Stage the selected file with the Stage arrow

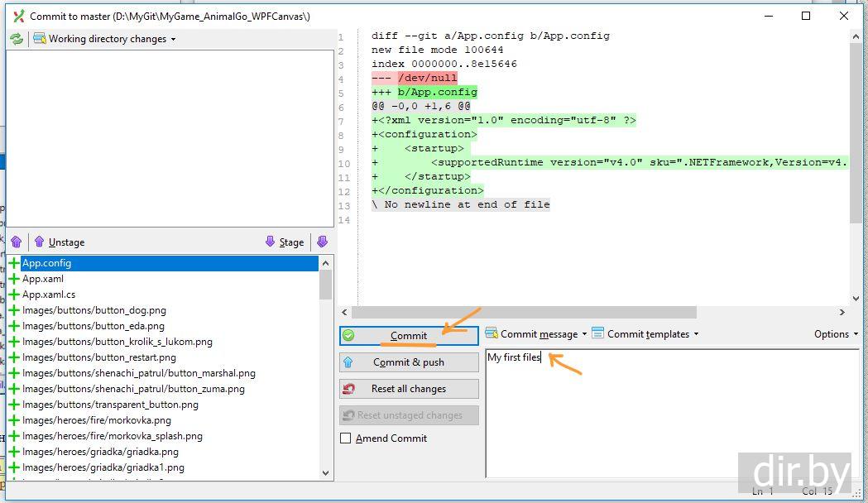[284, 242]
